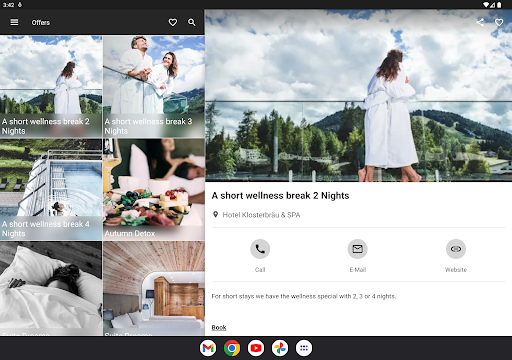Open the black-and-white sleeping woman offer card

pyautogui.click(x=51, y=288)
